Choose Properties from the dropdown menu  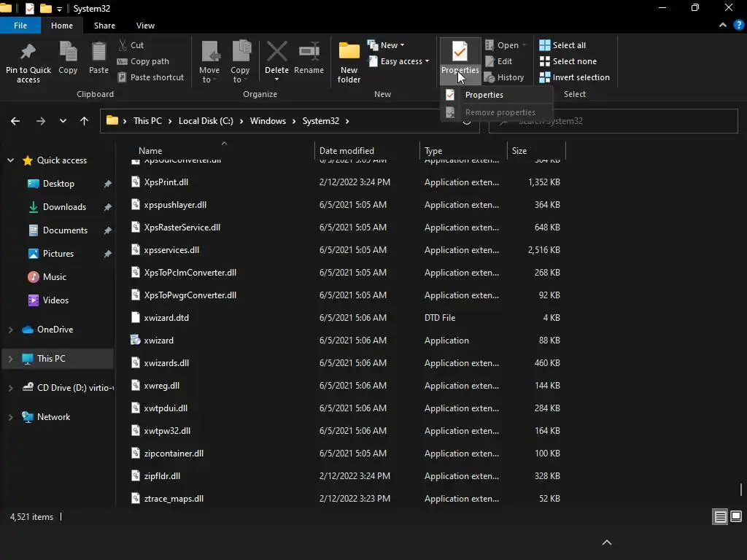[x=496, y=95]
